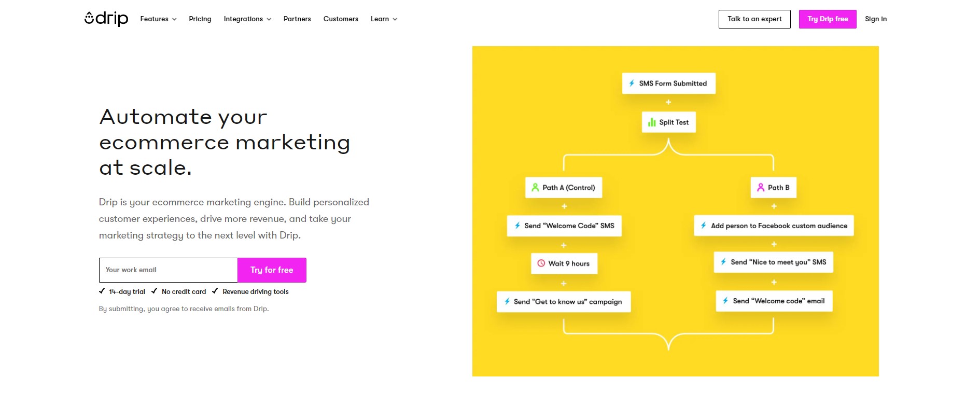Focus the Your work email field
The image size is (980, 420).
169,270
